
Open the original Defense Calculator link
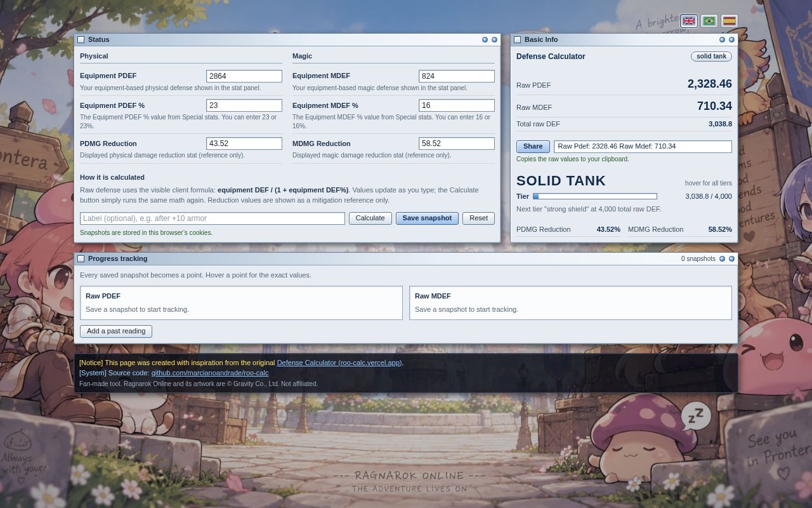[339, 363]
